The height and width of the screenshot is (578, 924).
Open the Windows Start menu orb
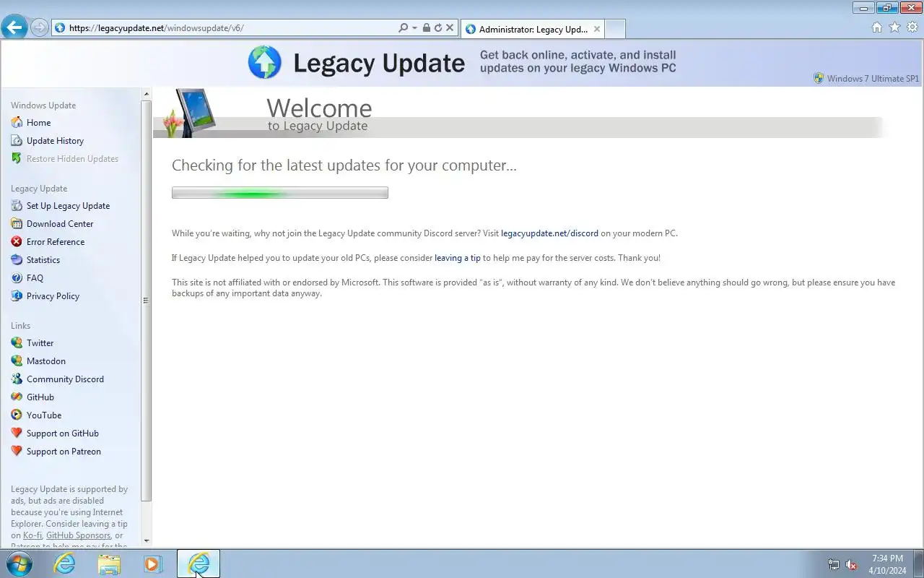point(19,564)
